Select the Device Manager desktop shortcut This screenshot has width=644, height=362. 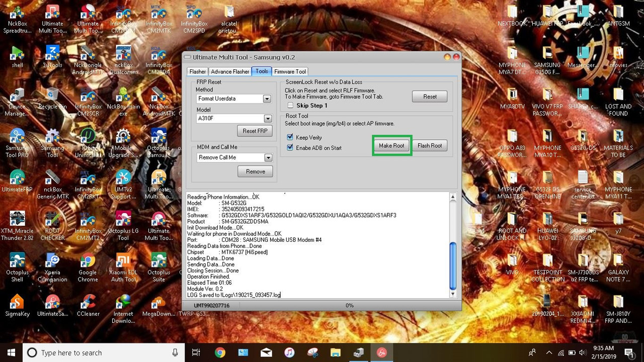(x=17, y=102)
